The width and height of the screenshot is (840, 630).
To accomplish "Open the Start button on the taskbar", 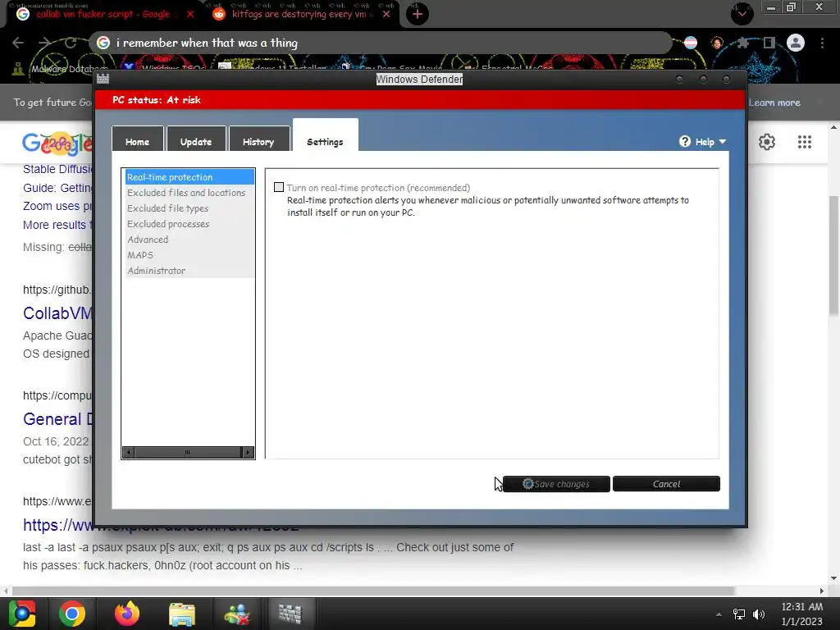I will pos(22,614).
